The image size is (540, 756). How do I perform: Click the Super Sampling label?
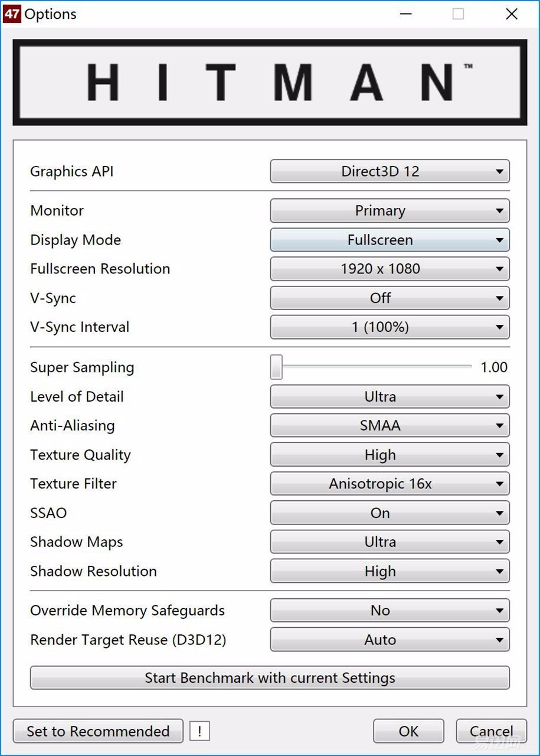[82, 368]
